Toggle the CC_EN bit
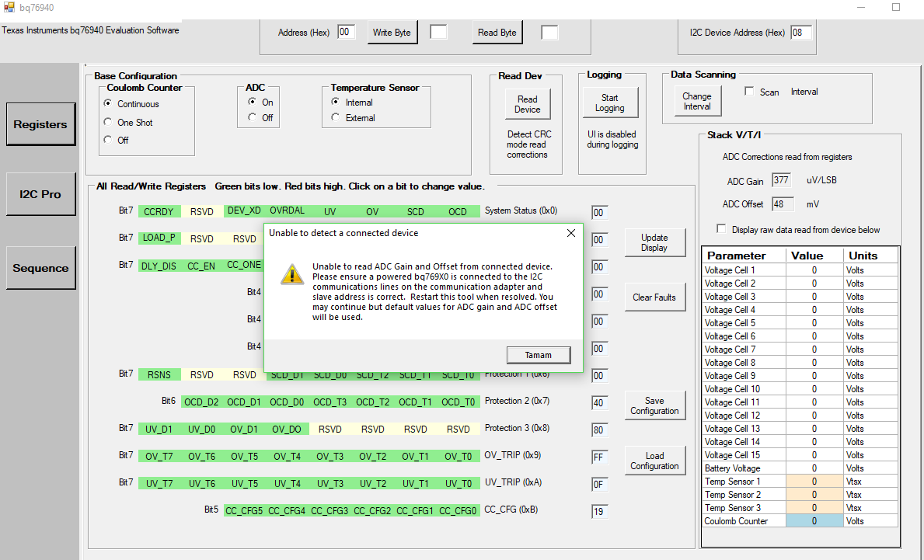 (201, 266)
